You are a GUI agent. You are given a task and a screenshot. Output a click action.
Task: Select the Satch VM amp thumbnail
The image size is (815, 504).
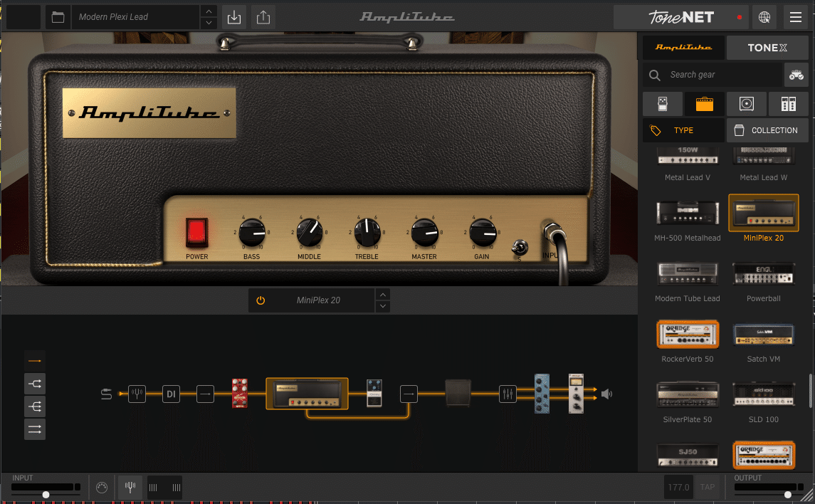click(763, 334)
